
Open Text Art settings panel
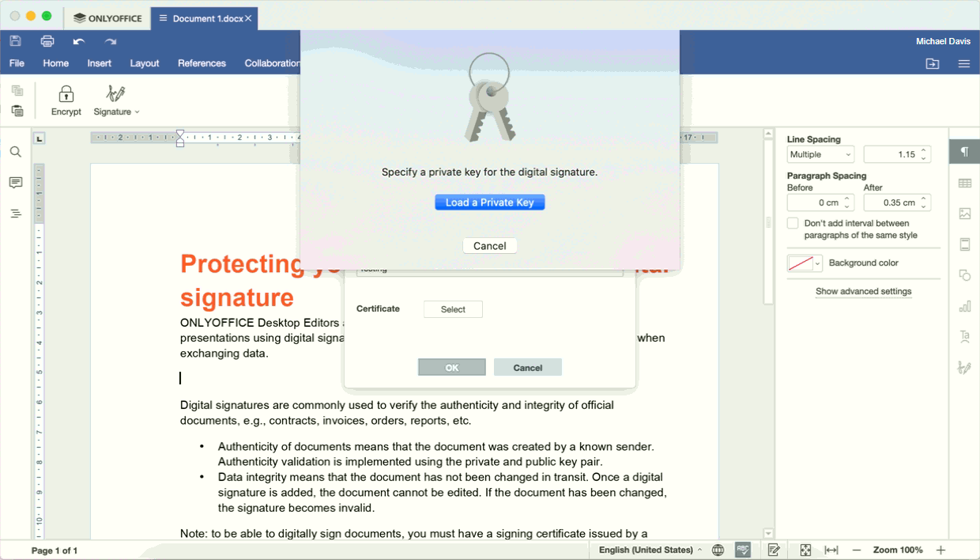click(963, 336)
